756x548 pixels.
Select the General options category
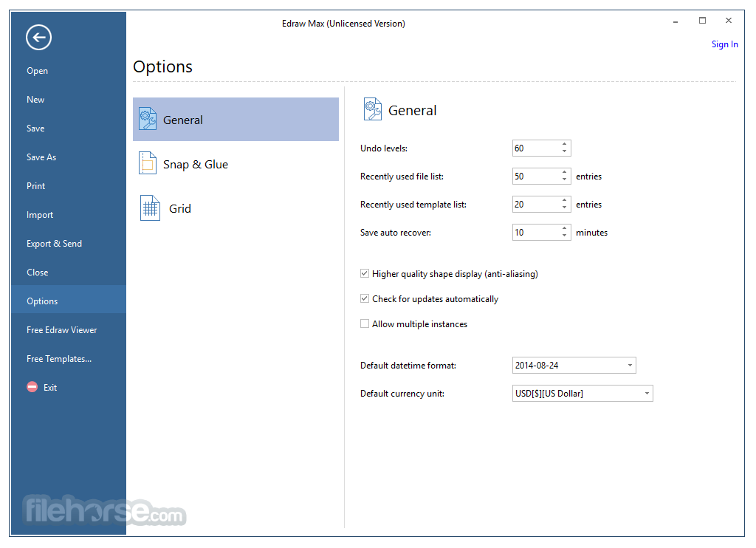click(x=236, y=119)
